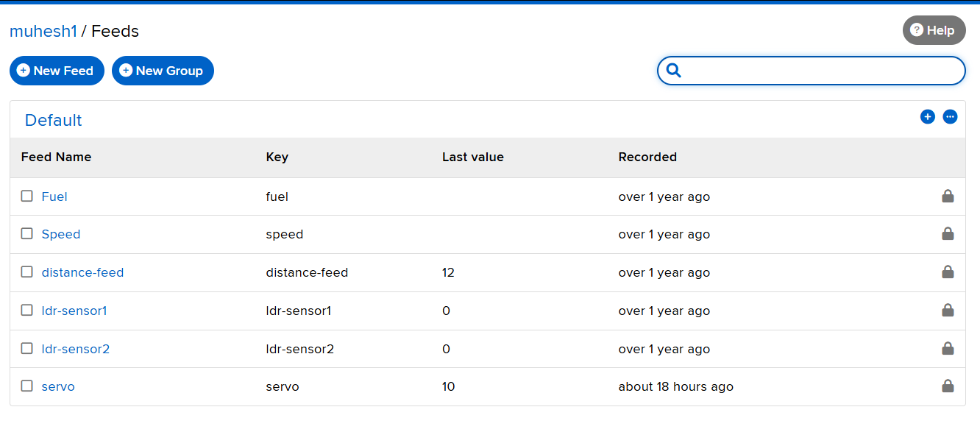The width and height of the screenshot is (980, 432).
Task: Click the lock icon for ldr-sensor2
Action: (948, 349)
